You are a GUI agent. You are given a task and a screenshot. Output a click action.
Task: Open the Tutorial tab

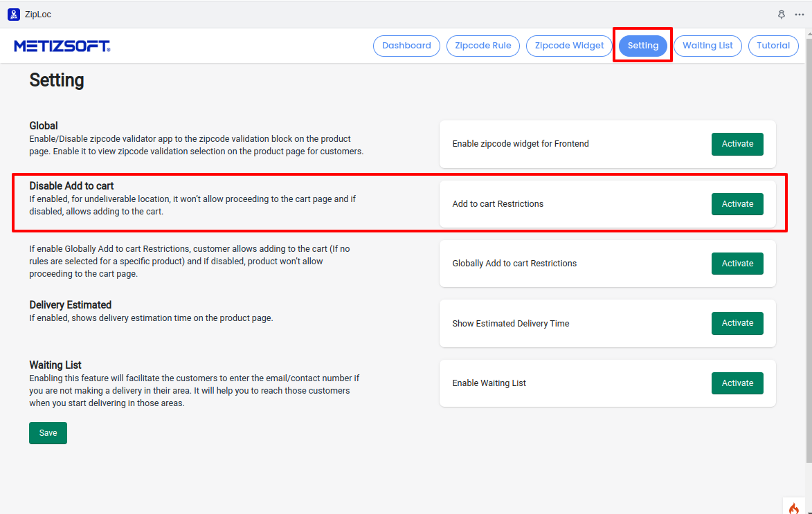coord(773,46)
